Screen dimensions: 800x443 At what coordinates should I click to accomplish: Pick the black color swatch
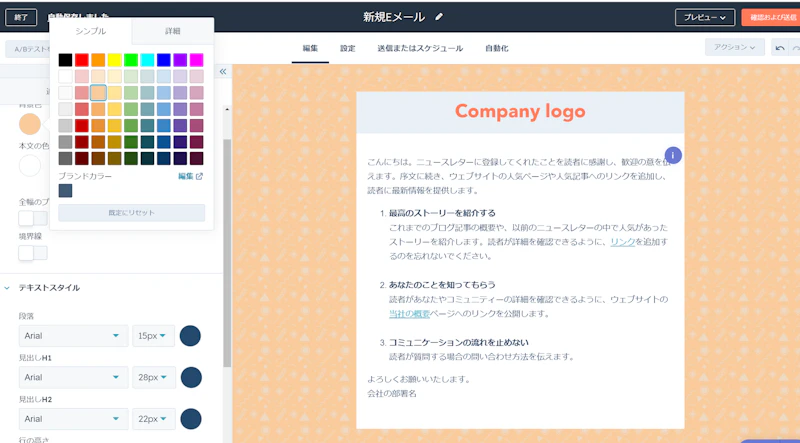[x=65, y=60]
